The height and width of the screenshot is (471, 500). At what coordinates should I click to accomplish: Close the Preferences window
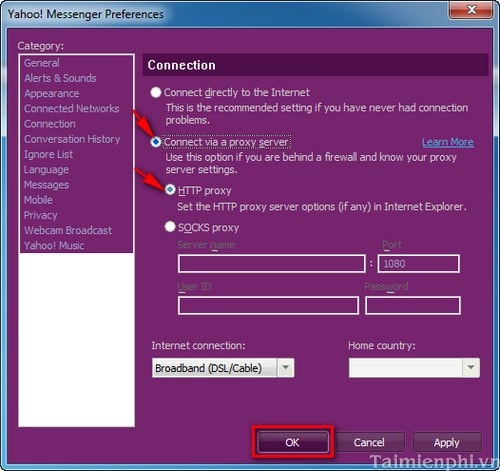click(471, 10)
